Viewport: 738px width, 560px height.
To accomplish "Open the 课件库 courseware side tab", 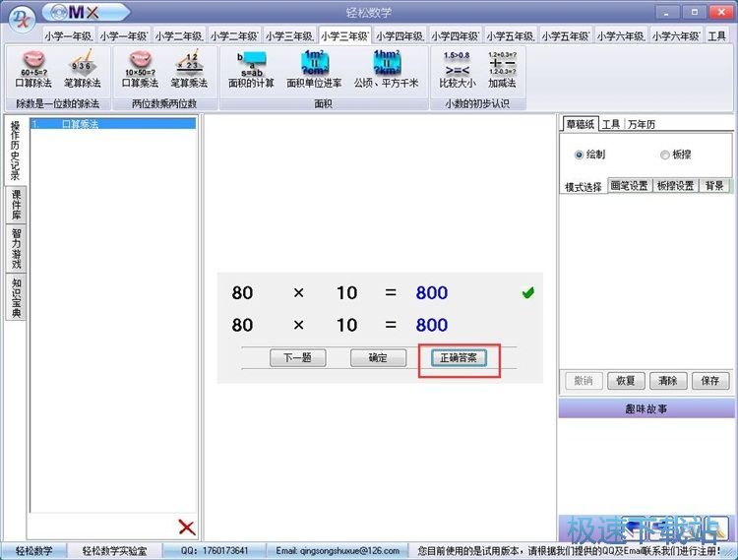I will [x=17, y=204].
